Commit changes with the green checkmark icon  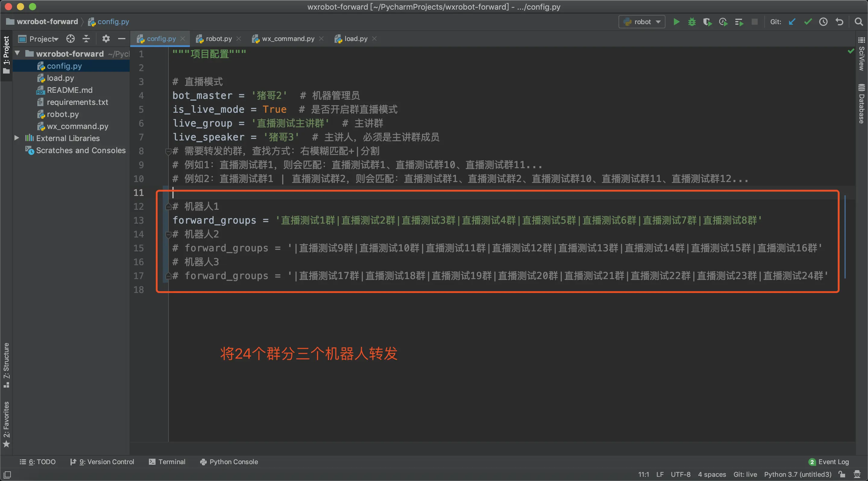point(808,22)
